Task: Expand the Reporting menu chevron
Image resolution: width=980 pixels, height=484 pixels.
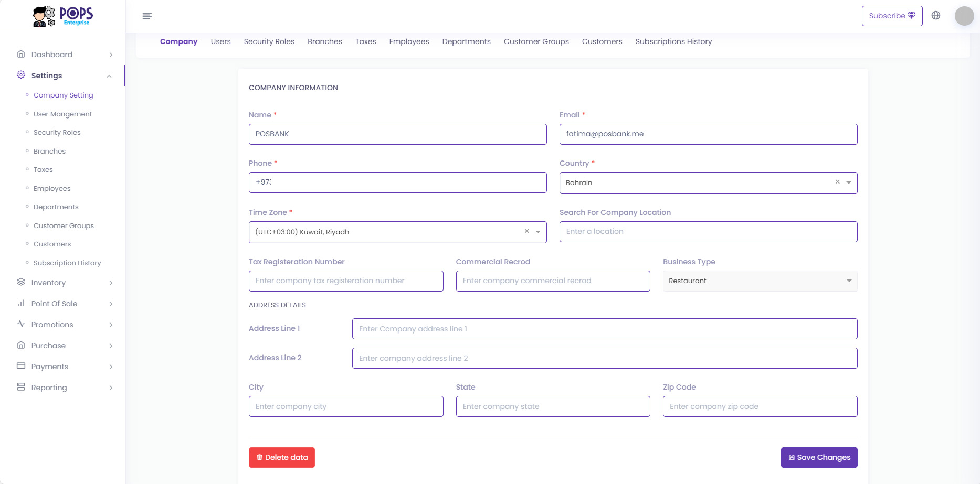Action: [x=111, y=388]
